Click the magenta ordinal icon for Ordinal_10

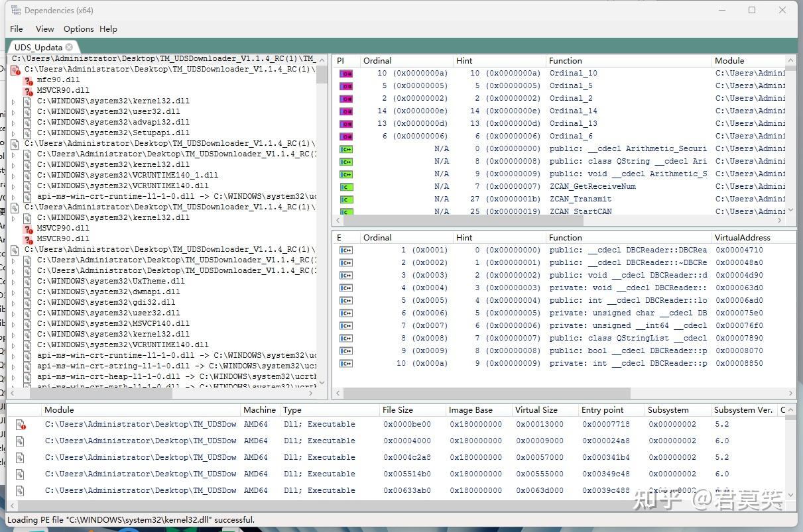pyautogui.click(x=346, y=74)
